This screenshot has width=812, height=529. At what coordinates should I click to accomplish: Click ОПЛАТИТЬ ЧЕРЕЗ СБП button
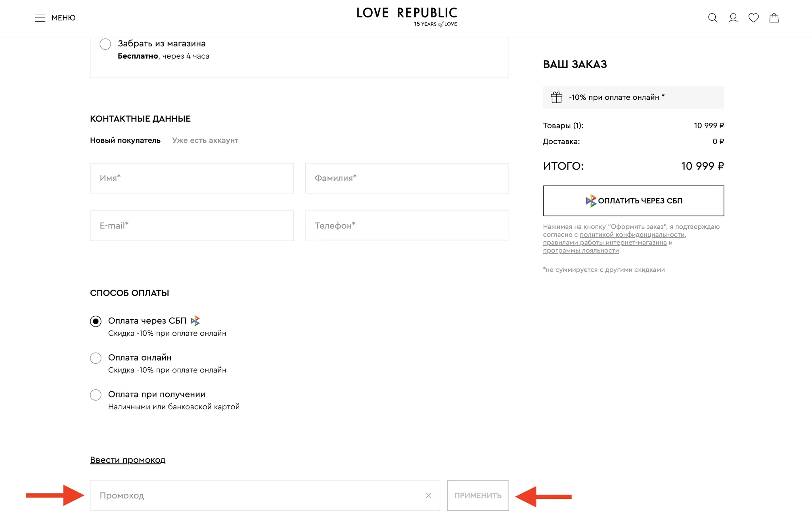click(633, 201)
